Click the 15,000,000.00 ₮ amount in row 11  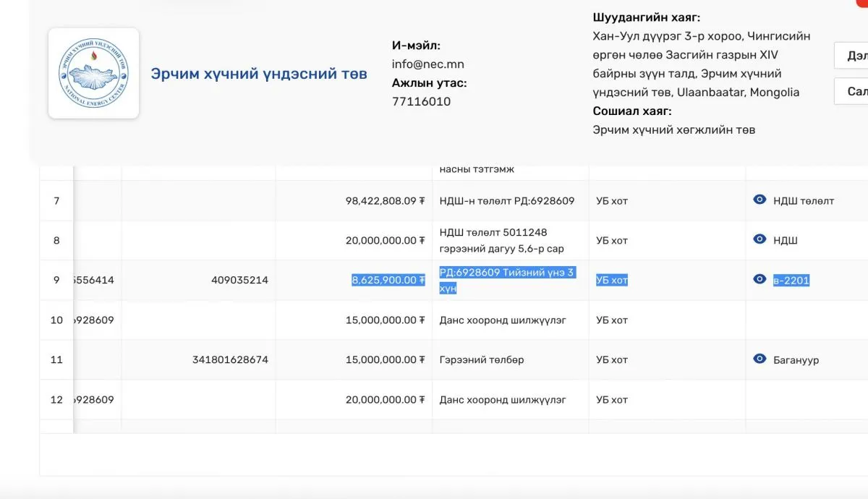[x=385, y=360]
